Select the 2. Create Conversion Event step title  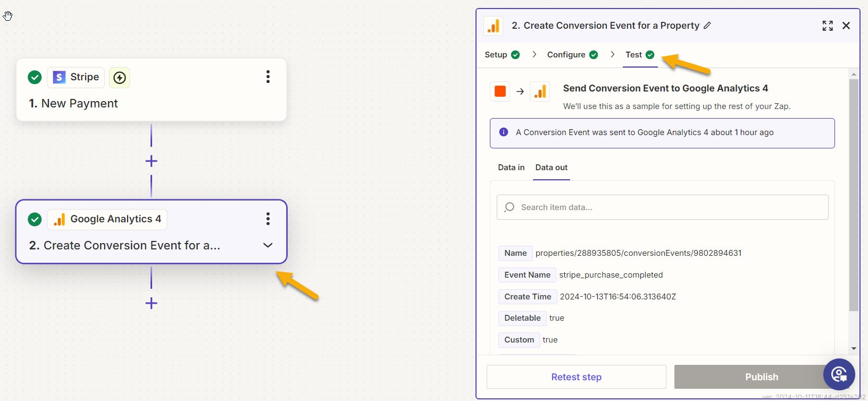[x=124, y=246]
